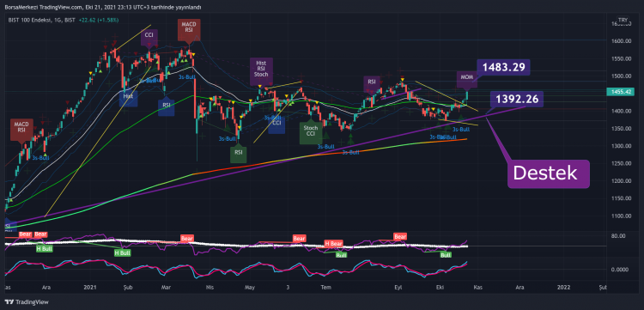The image size is (644, 310).
Task: Click the TRY currency label
Action: tap(623, 20)
